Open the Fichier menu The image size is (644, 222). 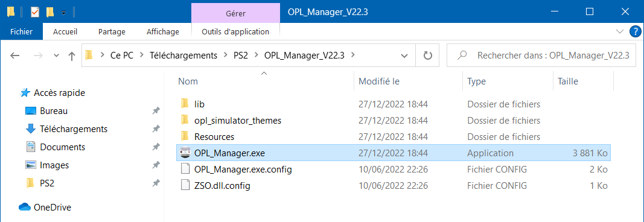tap(21, 31)
